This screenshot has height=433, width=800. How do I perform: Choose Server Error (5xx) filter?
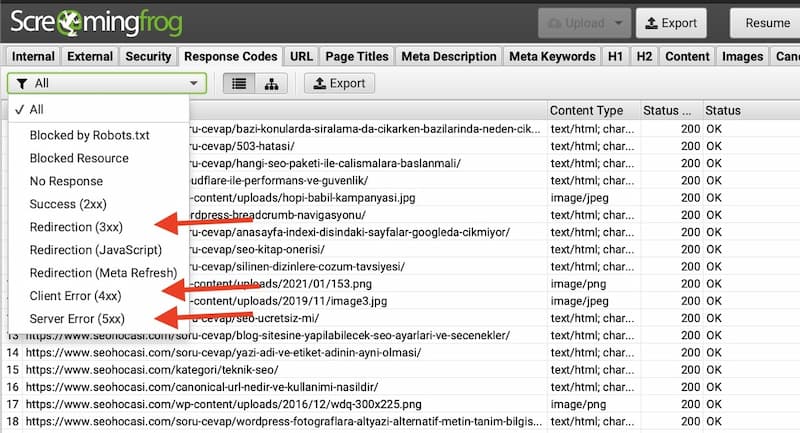point(77,319)
